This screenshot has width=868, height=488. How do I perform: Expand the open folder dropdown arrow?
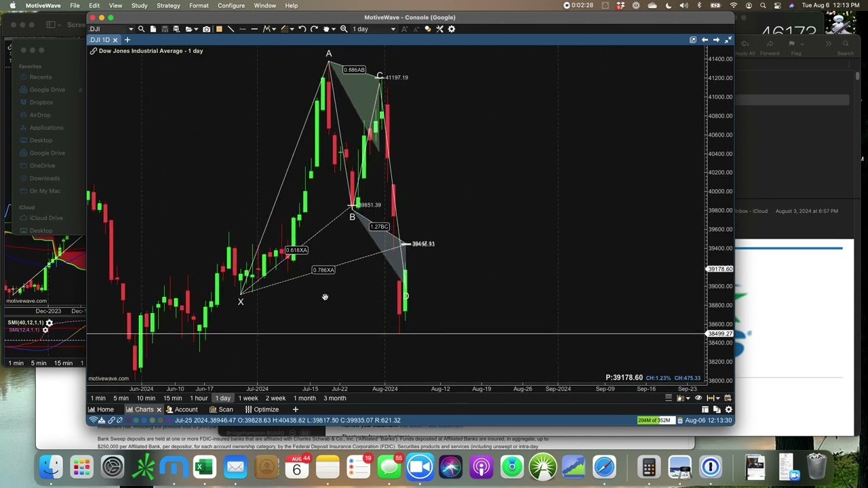196,29
